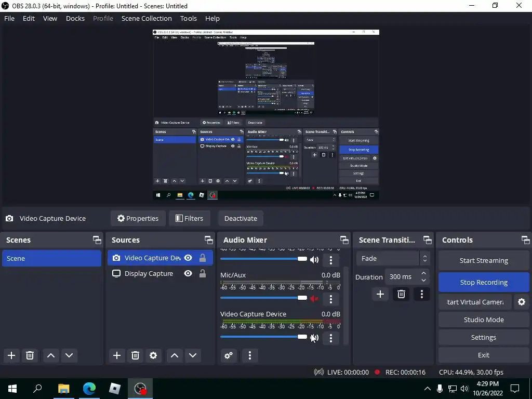The height and width of the screenshot is (399, 532).
Task: Pop out the Controls dock
Action: tap(526, 240)
